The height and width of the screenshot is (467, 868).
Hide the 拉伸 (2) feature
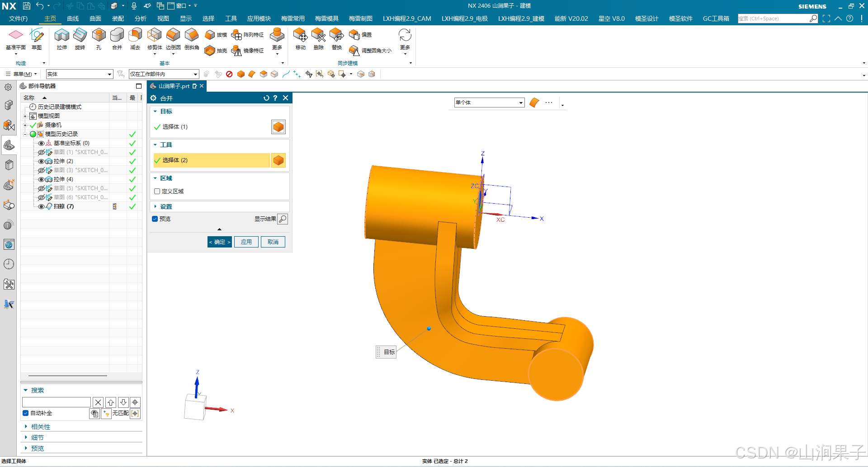coord(41,161)
